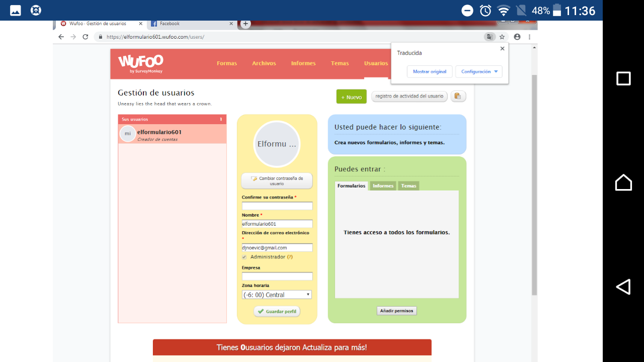This screenshot has height=362, width=644.
Task: Click the + Nuevo button
Action: click(x=351, y=96)
